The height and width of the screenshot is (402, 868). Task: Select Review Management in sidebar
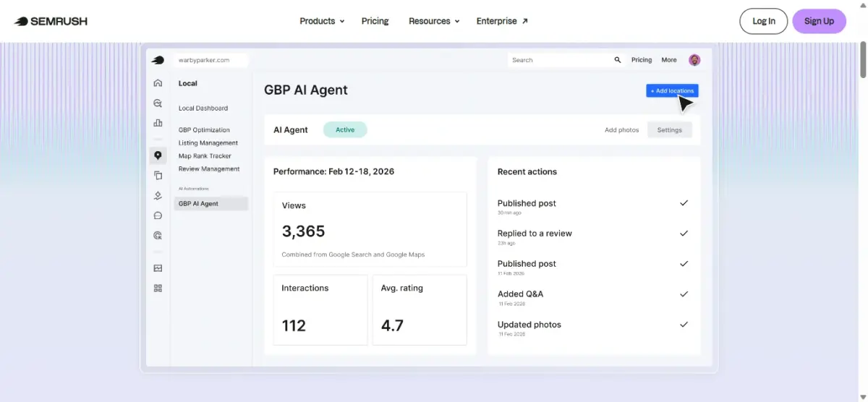(209, 169)
